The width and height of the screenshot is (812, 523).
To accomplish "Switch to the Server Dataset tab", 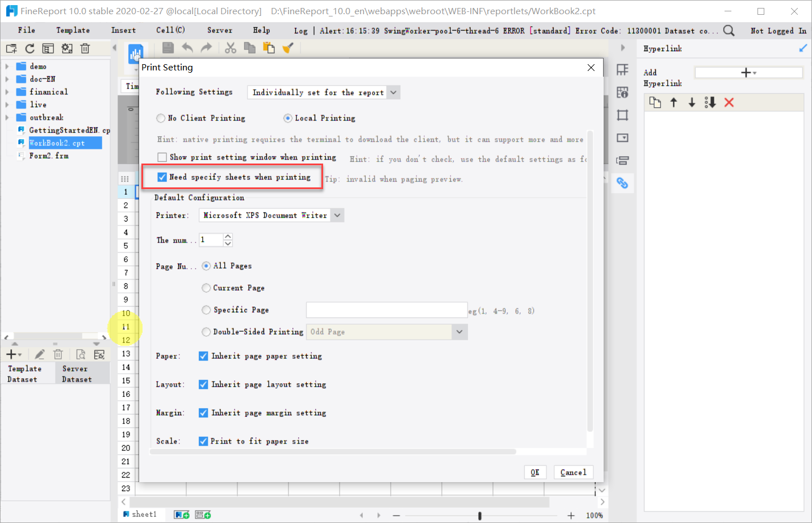I will point(77,374).
